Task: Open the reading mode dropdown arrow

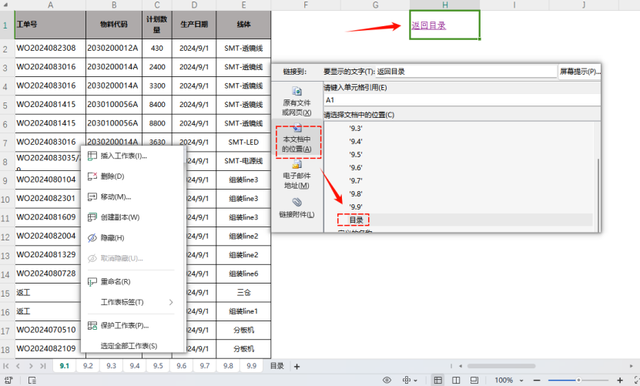Action: pos(416,381)
